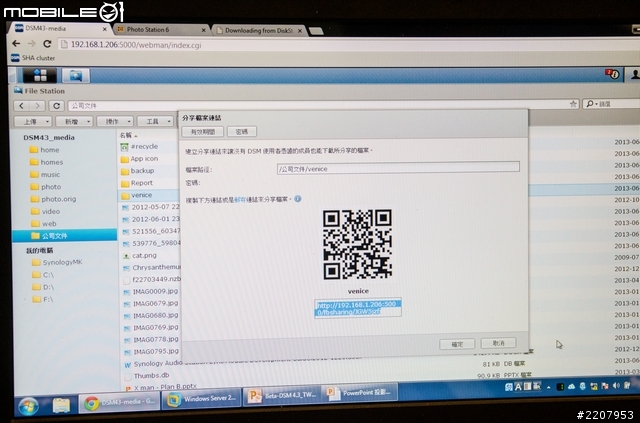The width and height of the screenshot is (640, 423).
Task: Open the 新增 create dropdown
Action: click(74, 122)
